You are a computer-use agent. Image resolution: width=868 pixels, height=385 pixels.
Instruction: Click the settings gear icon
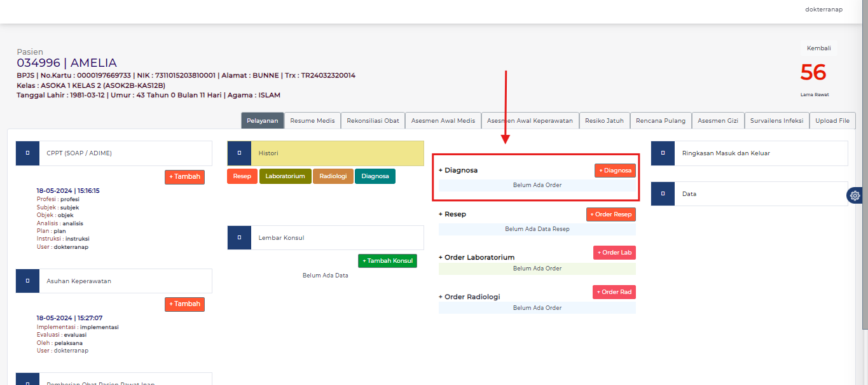point(855,195)
